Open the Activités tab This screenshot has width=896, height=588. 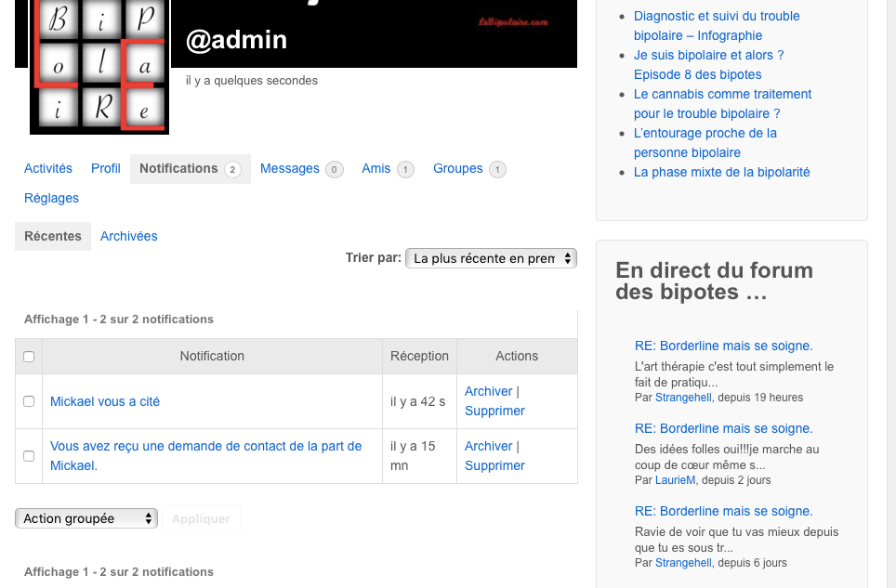(x=48, y=168)
